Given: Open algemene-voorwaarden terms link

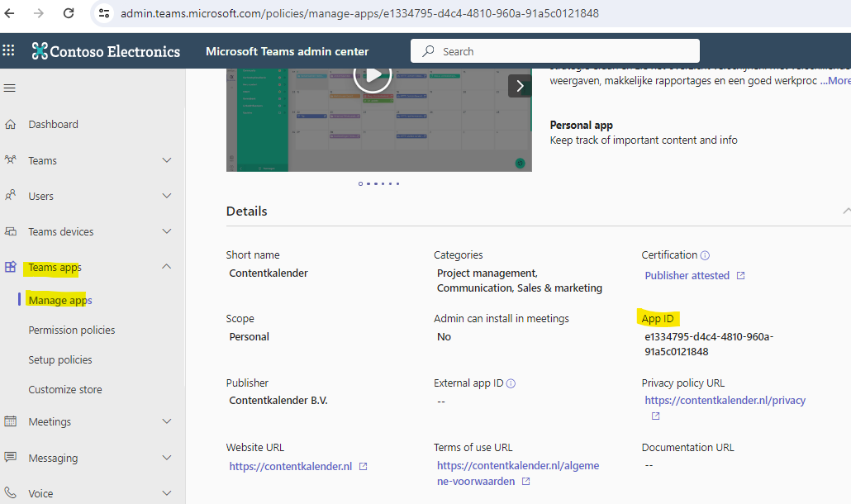Looking at the screenshot, I should (x=518, y=473).
